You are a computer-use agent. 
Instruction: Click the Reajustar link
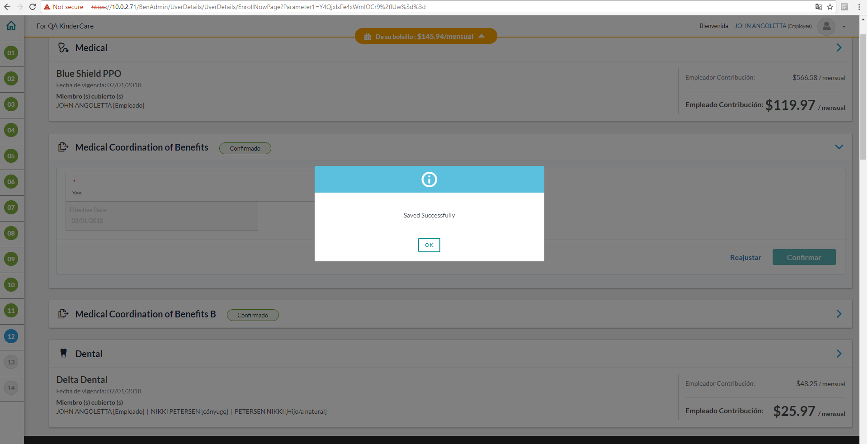pos(745,257)
